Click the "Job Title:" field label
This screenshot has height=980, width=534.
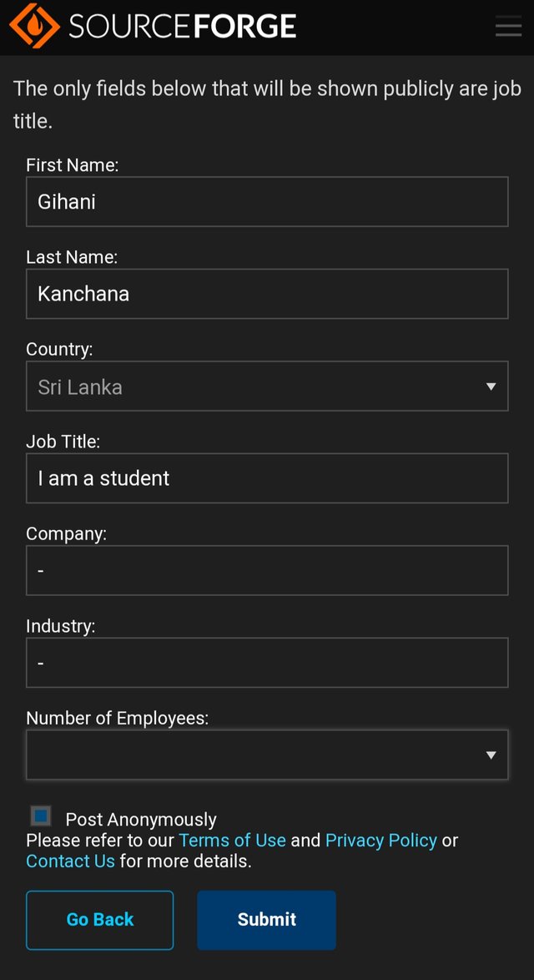pyautogui.click(x=63, y=442)
